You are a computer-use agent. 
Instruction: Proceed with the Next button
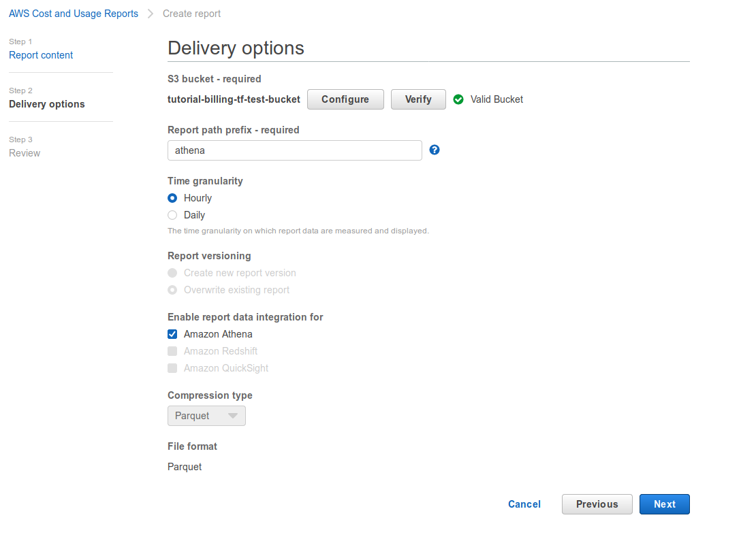click(664, 504)
